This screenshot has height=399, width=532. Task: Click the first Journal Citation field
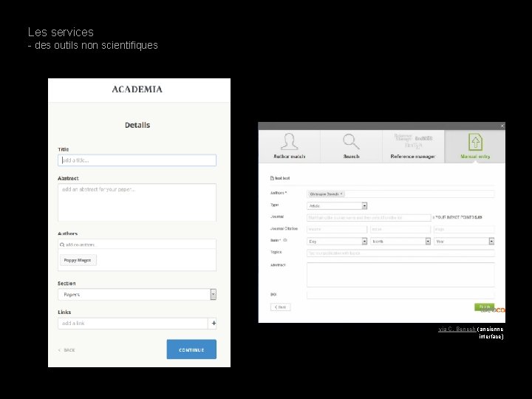(337, 229)
